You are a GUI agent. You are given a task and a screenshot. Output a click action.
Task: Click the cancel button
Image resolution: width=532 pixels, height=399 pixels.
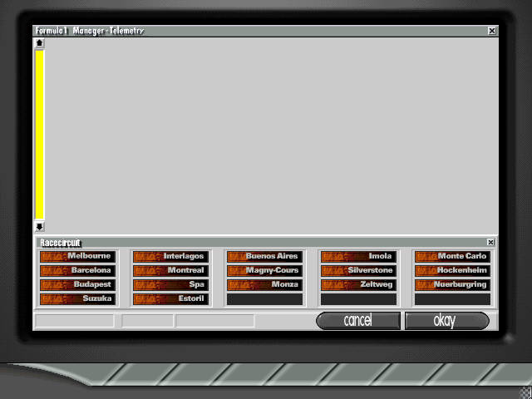pyautogui.click(x=358, y=321)
